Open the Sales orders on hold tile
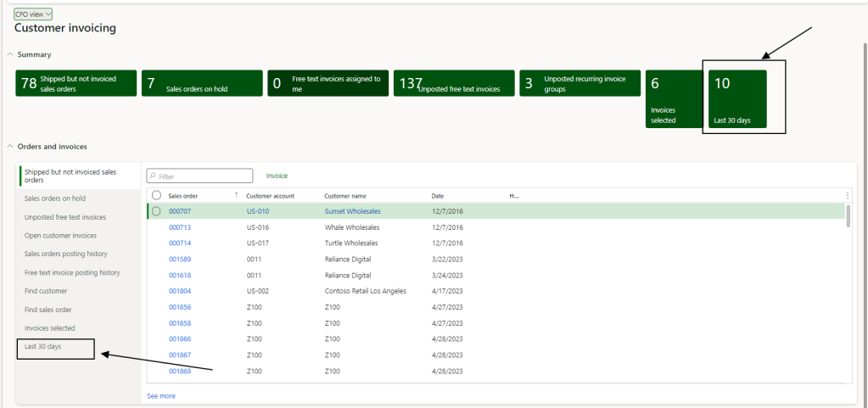This screenshot has width=868, height=408. [x=202, y=83]
